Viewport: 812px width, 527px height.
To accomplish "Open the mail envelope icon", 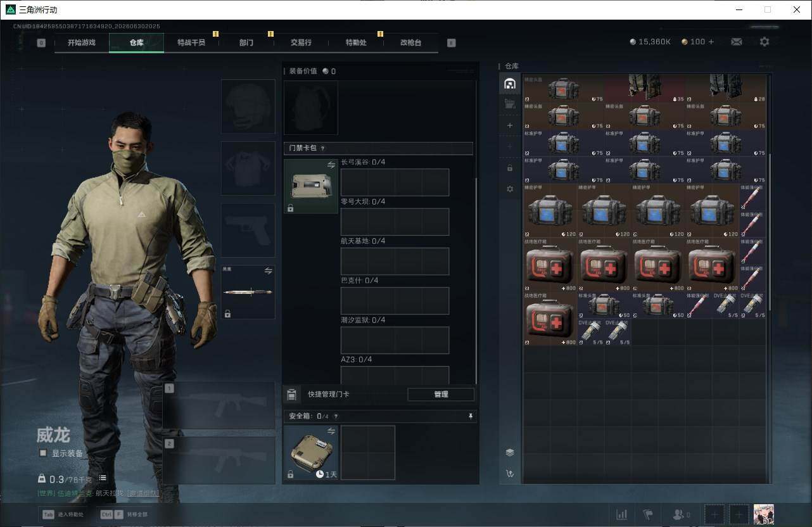I will 736,42.
